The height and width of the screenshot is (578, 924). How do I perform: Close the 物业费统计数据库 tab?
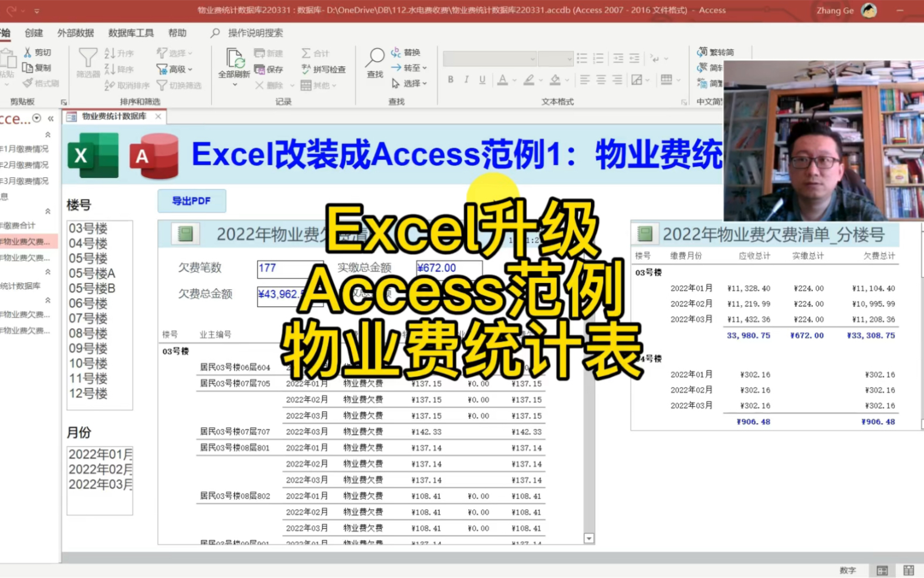click(x=158, y=116)
